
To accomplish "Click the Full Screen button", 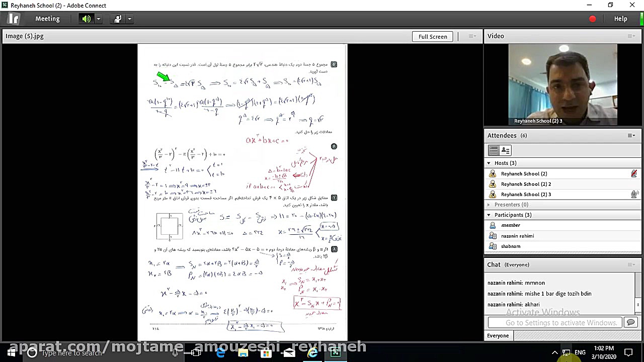I will point(433,36).
